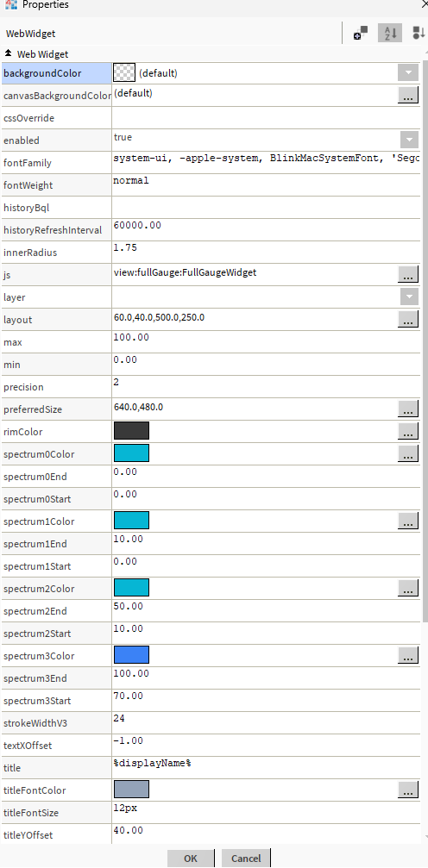Click the Cancel button
Viewport: 428px width, 868px height.
pyautogui.click(x=246, y=858)
